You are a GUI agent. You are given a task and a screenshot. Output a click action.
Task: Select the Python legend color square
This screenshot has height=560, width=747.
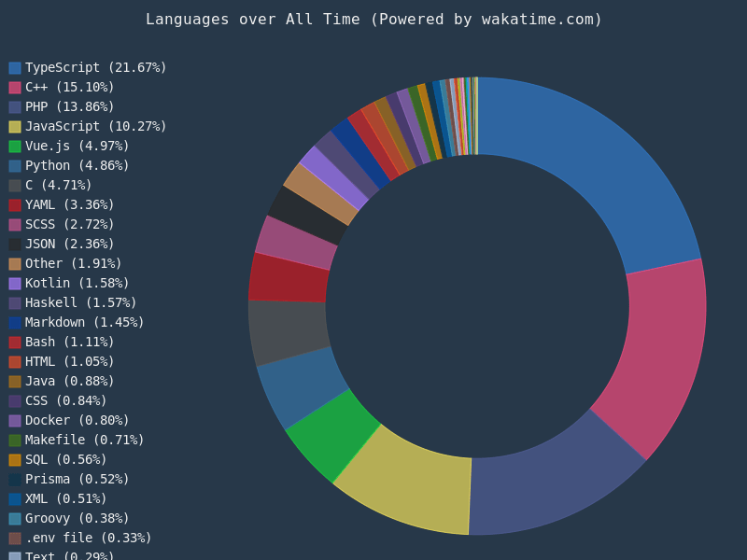pos(15,166)
